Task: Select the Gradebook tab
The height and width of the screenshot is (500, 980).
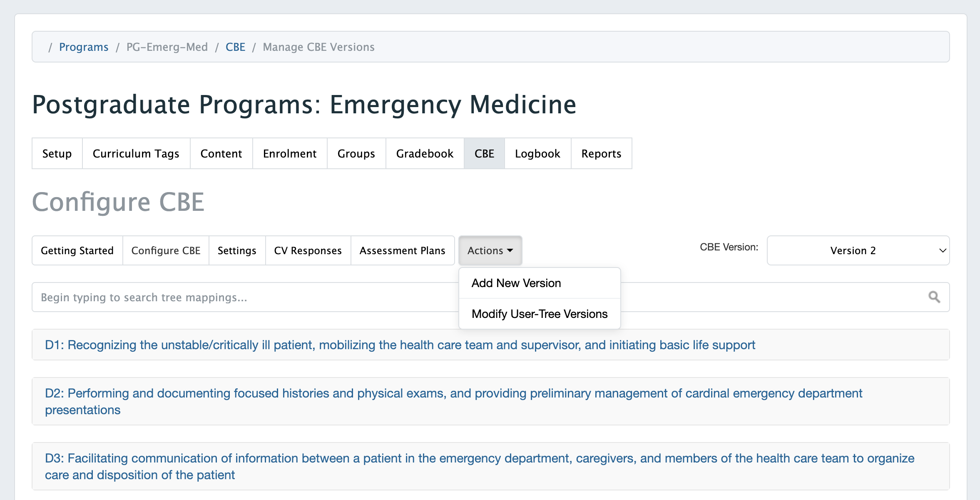Action: (x=425, y=154)
